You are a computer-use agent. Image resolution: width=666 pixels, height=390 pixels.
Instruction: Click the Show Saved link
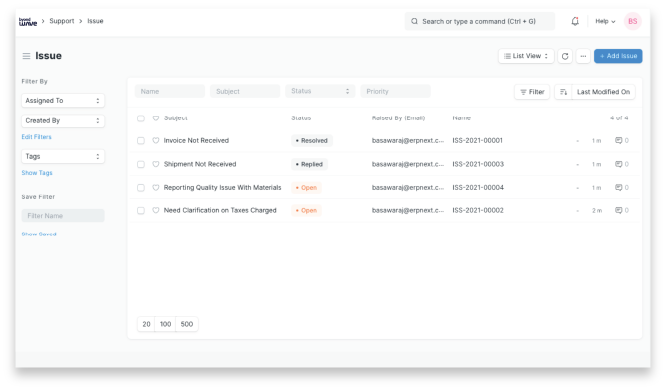tap(39, 234)
